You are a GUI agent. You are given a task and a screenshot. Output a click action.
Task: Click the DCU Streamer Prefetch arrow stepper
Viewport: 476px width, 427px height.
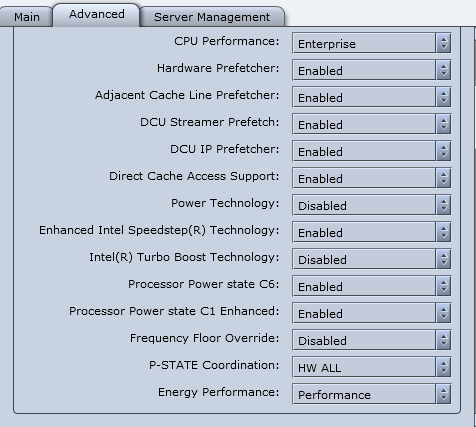point(443,124)
